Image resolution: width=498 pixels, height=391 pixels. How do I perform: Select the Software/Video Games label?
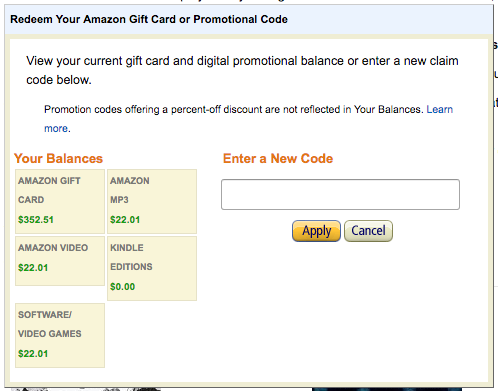[x=50, y=324]
